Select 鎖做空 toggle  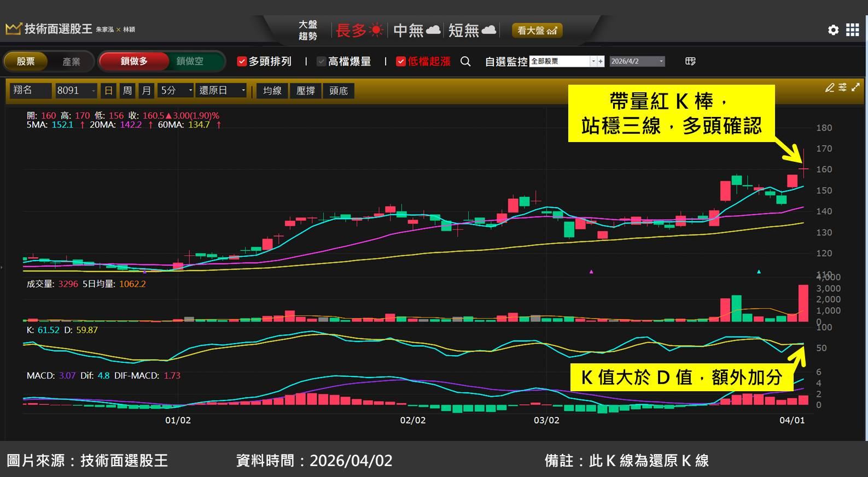pyautogui.click(x=190, y=61)
